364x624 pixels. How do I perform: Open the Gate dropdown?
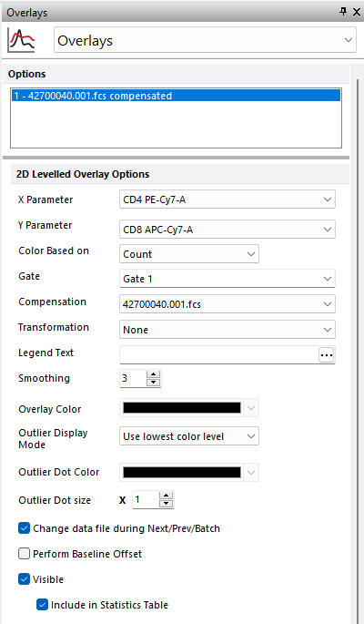227,279
